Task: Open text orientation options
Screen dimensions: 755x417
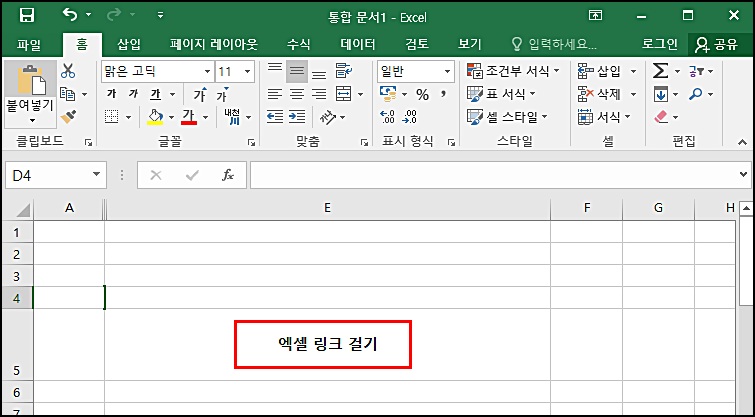Action: point(332,117)
